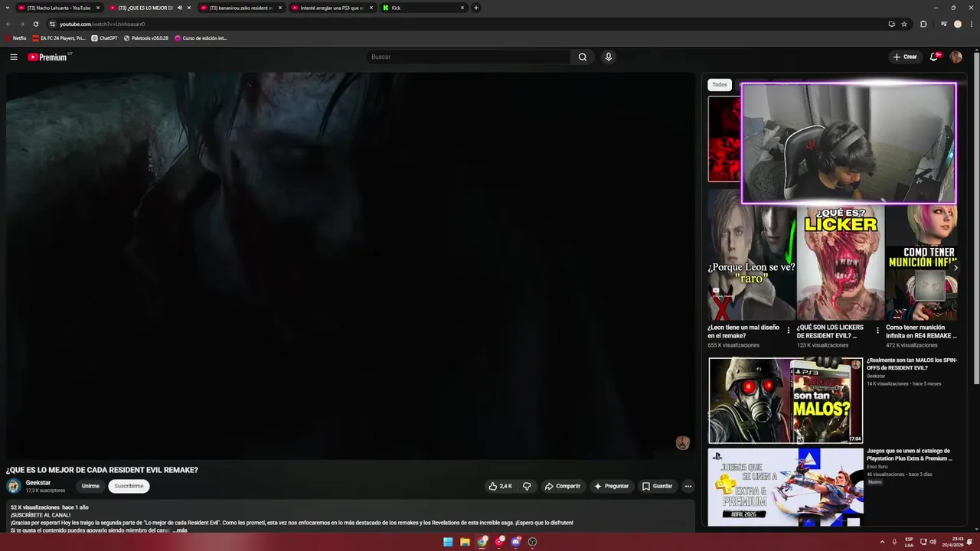Like the video with thumbs up
980x551 pixels.
click(500, 486)
